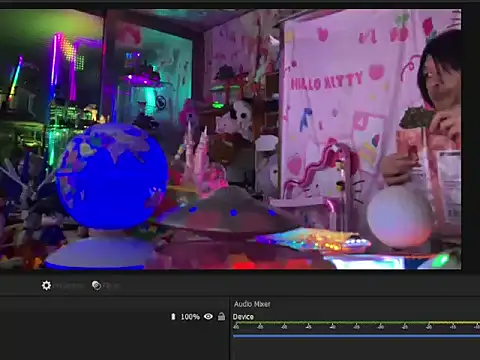
Task: Open the Filters icon in source toolbar
Action: [96, 286]
